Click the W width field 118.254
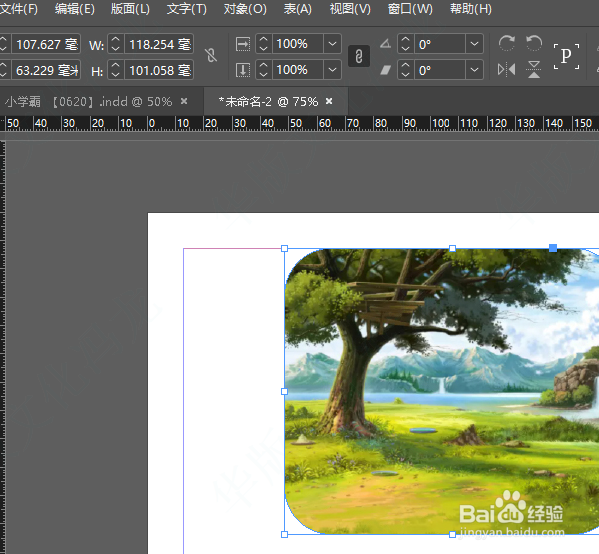This screenshot has width=599, height=554. (x=159, y=44)
